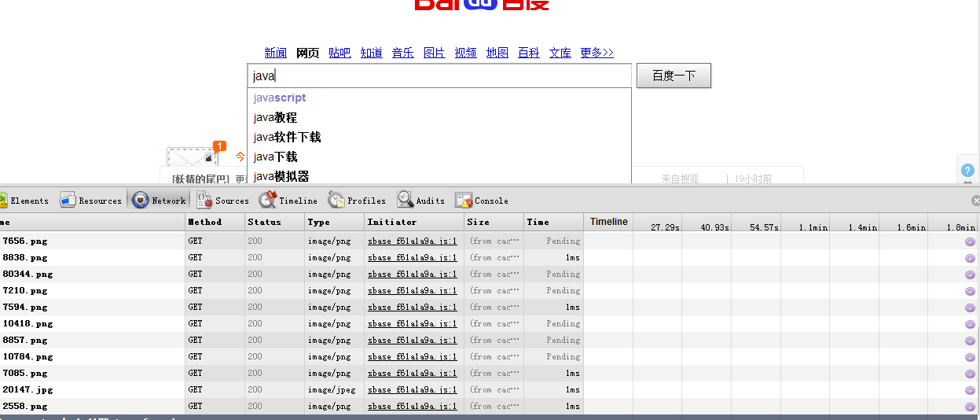The height and width of the screenshot is (420, 980).
Task: Select the 7210.png request row
Action: (490, 291)
